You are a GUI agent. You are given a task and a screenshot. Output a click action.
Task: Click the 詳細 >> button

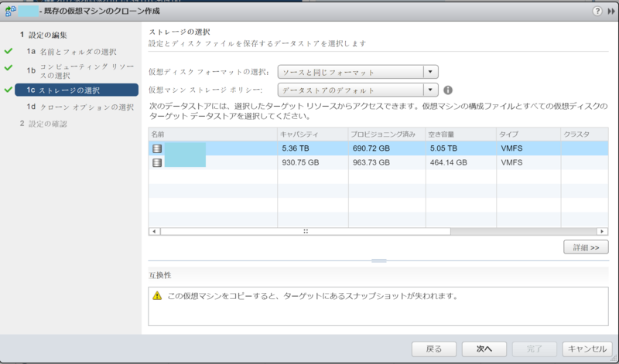(586, 247)
